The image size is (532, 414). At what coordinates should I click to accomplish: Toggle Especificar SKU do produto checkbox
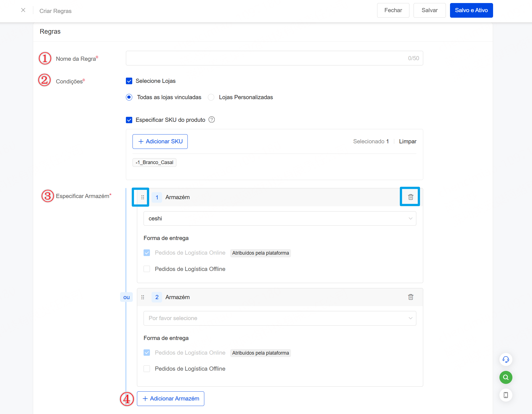click(129, 120)
